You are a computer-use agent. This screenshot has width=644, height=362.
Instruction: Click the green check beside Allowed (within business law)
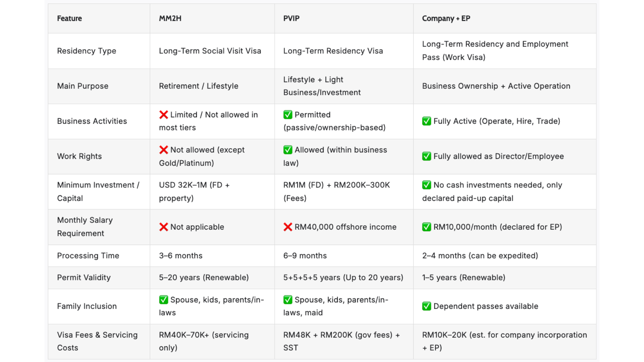click(288, 150)
